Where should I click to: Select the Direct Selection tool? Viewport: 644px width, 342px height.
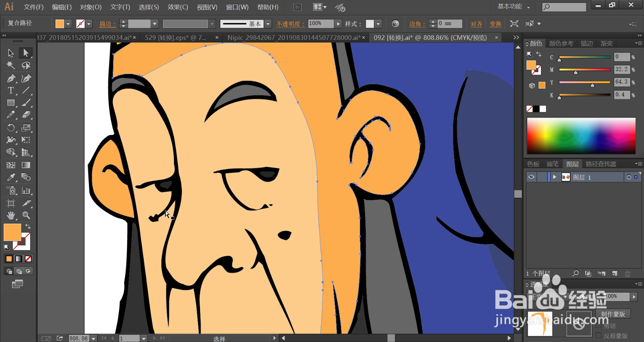point(26,53)
